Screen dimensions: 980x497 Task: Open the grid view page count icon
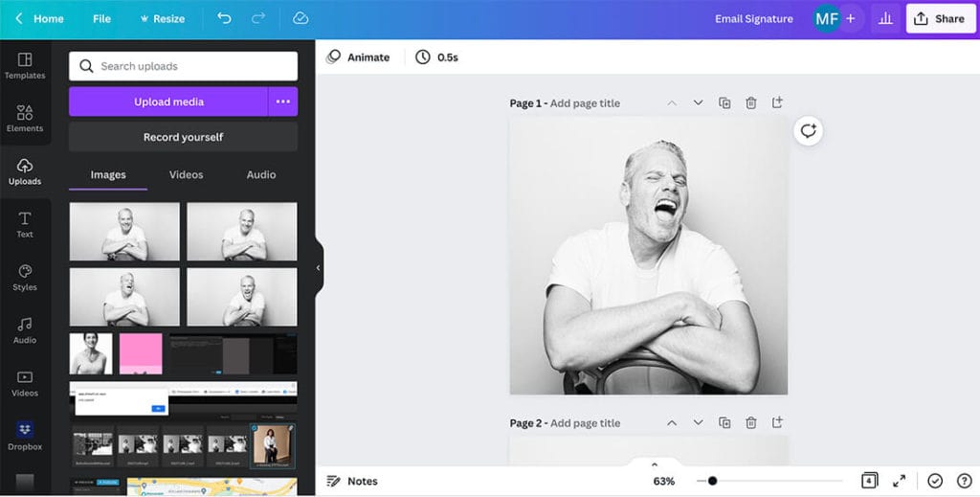[869, 480]
